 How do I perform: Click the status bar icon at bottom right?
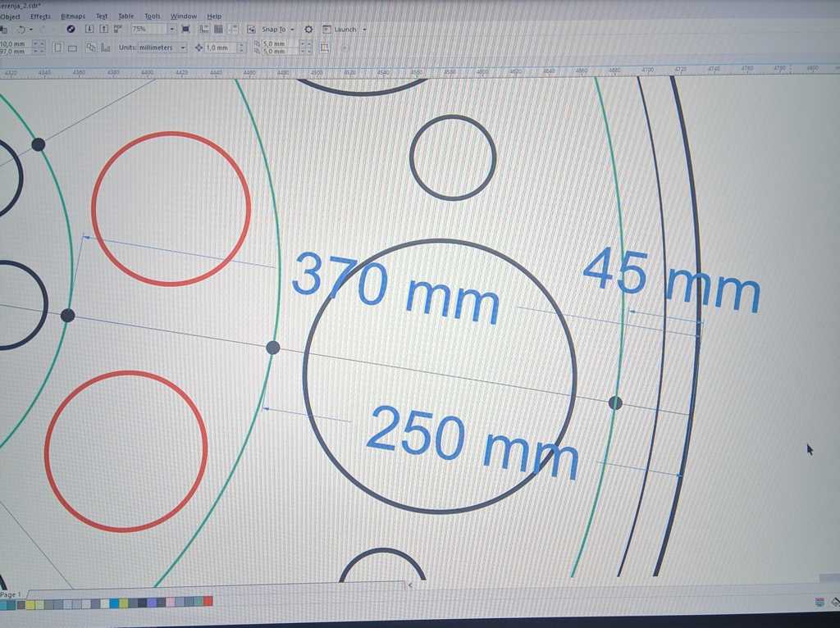(x=819, y=603)
